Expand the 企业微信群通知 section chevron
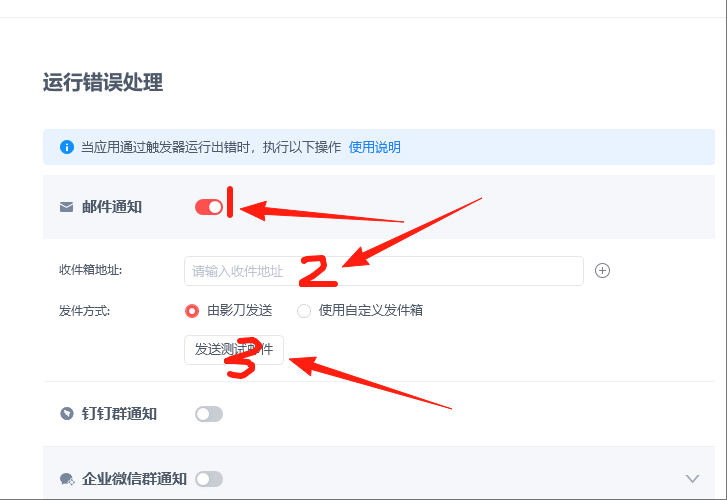 [x=692, y=479]
